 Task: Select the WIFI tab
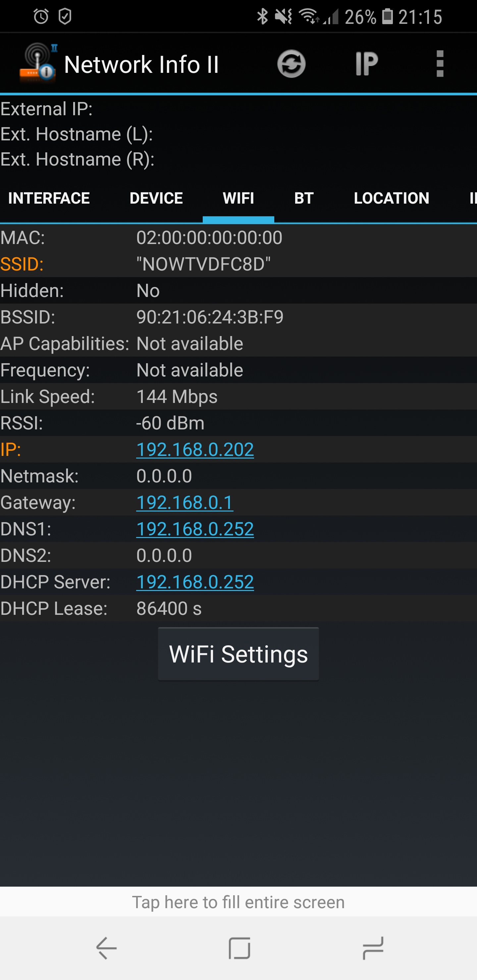(238, 198)
